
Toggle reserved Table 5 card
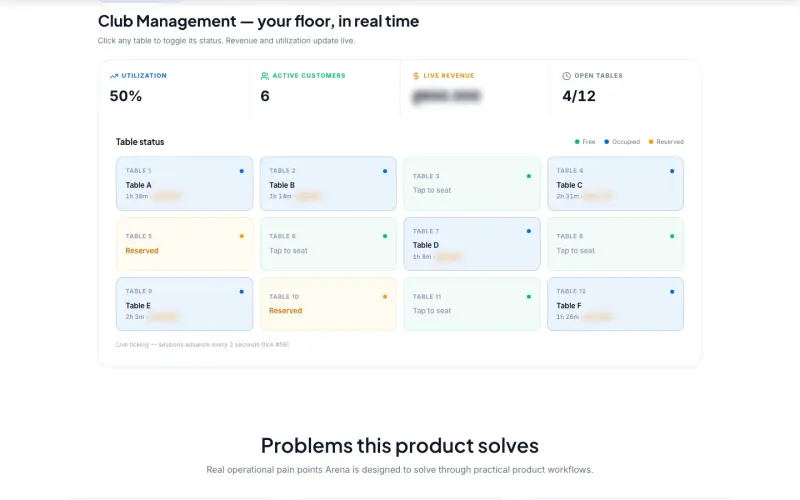(x=184, y=244)
